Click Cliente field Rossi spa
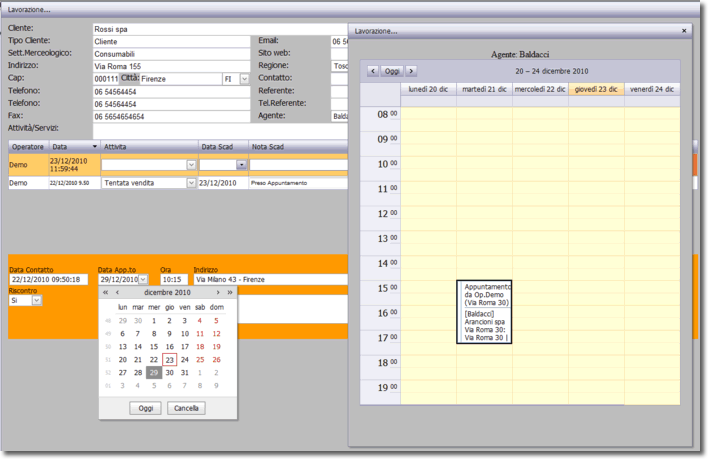Viewport: 708px width, 459px height. pos(220,29)
